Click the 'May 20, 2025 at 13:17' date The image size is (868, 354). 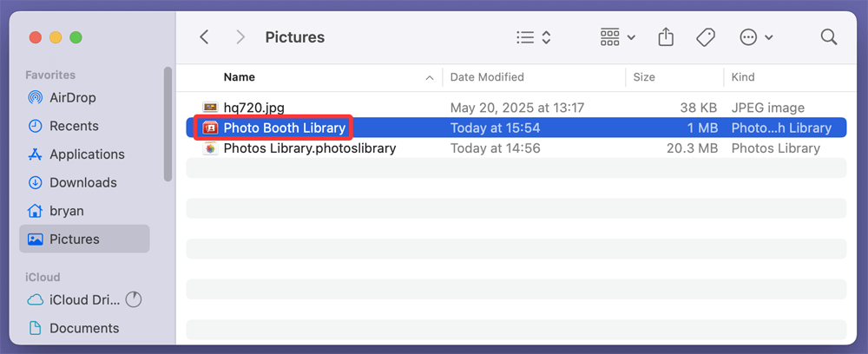517,108
